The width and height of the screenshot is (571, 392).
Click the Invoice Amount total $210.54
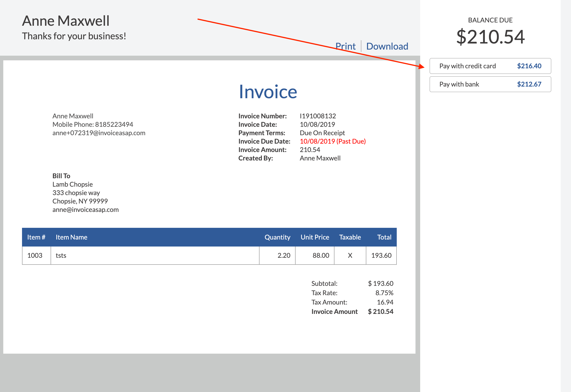380,311
